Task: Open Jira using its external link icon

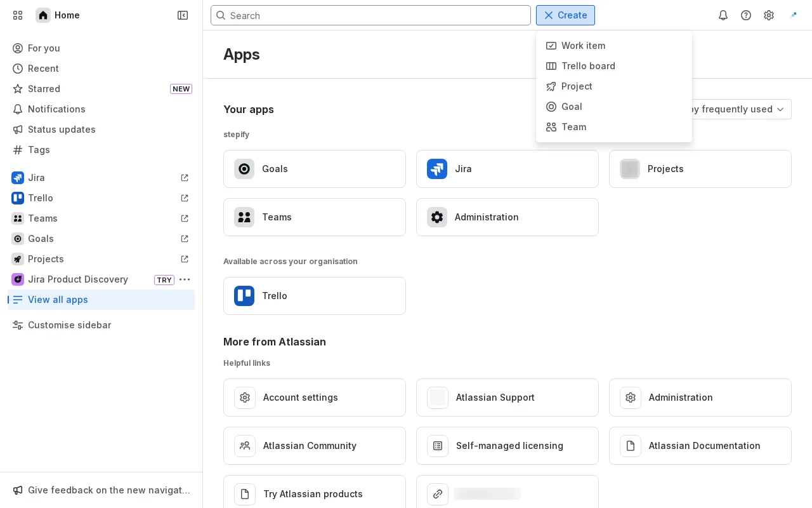Action: [185, 178]
